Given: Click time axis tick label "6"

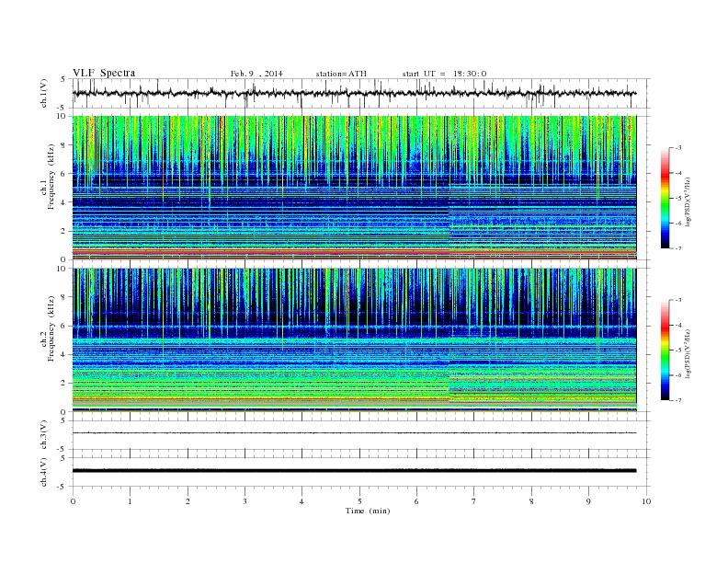Looking at the screenshot, I should (416, 501).
